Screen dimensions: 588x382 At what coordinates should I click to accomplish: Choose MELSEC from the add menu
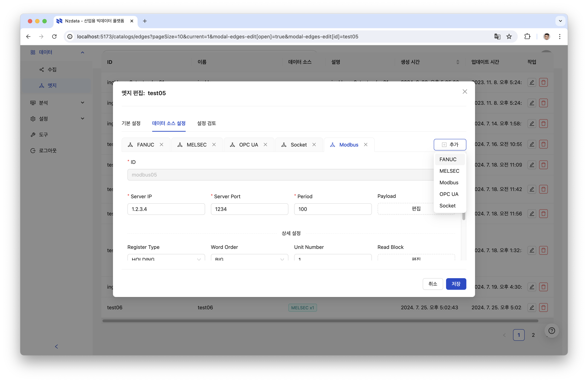(450, 171)
